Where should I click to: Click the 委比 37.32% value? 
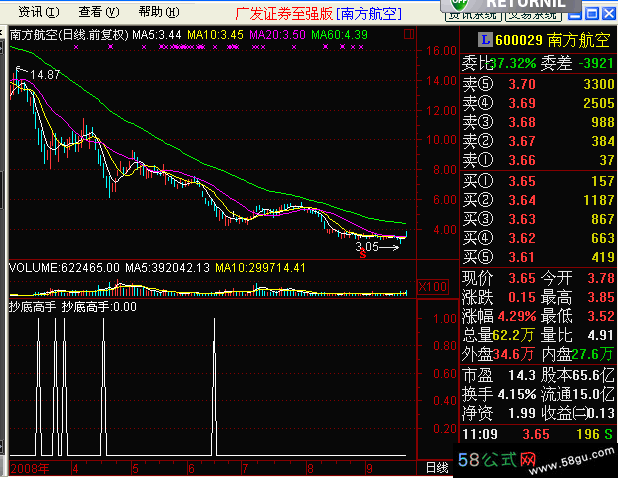click(514, 63)
